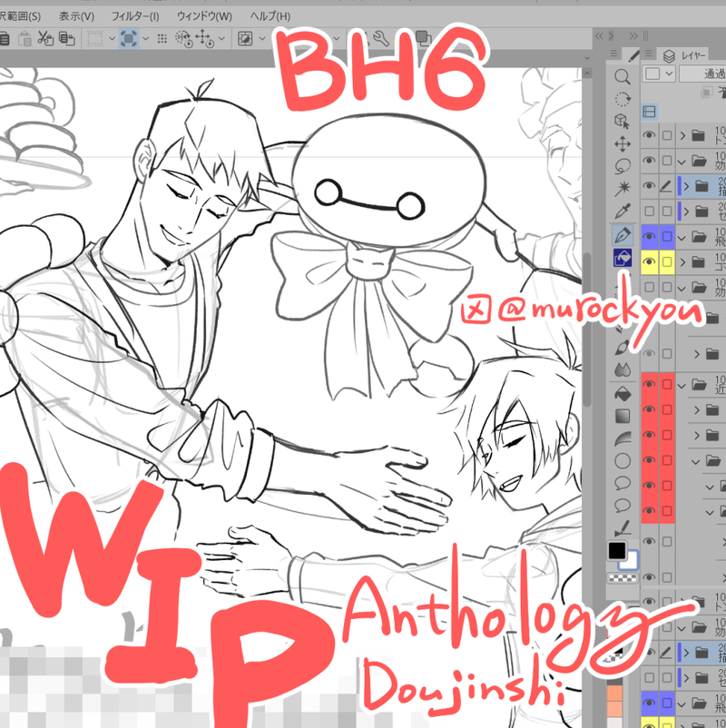Click the canvas scroll-up arrow
The image size is (726, 728).
pyautogui.click(x=587, y=74)
